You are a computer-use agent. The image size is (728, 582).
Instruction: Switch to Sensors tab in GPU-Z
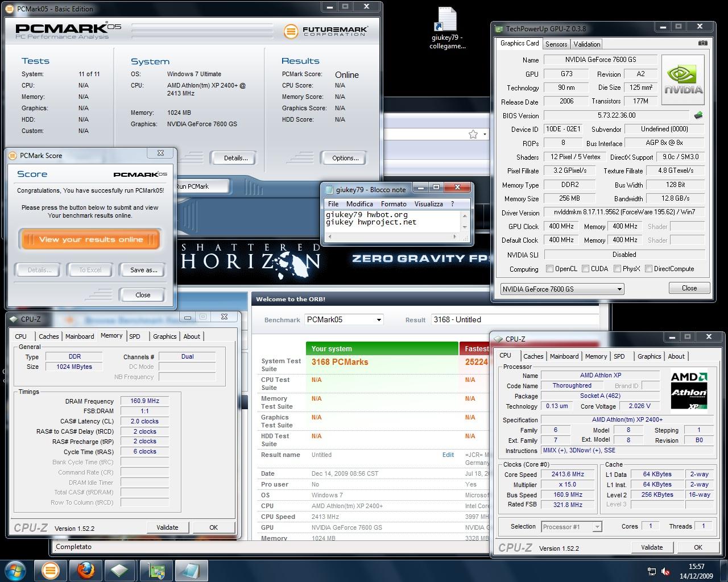(556, 44)
